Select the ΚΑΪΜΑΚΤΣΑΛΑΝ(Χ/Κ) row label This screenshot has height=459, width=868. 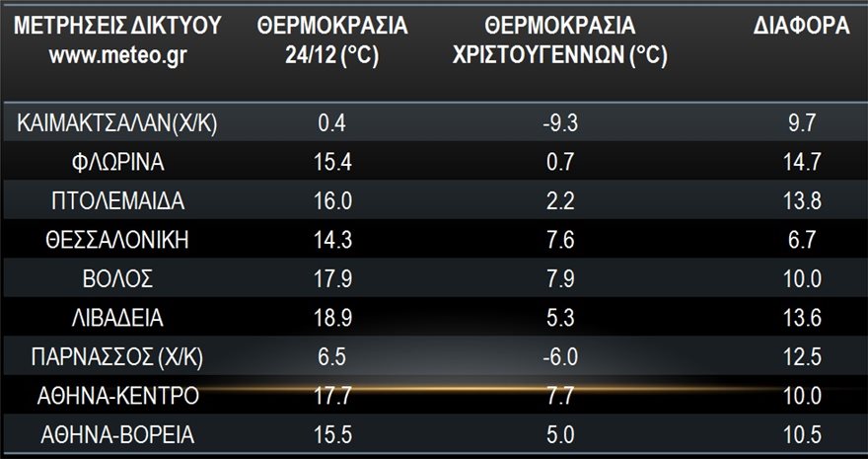point(119,124)
